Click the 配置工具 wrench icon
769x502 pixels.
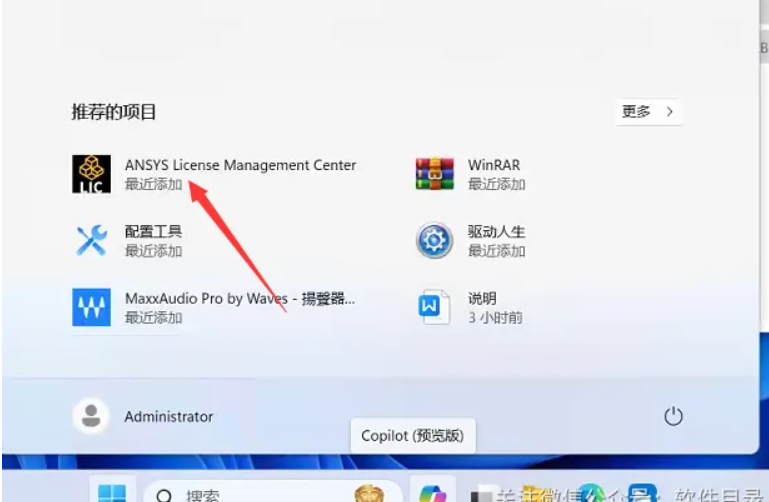click(x=91, y=240)
